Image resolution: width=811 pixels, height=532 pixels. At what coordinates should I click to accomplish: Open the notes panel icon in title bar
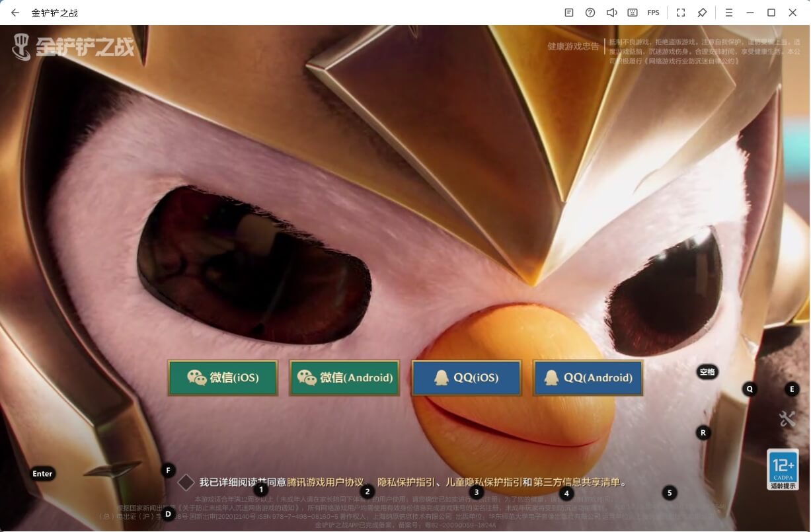click(x=569, y=13)
